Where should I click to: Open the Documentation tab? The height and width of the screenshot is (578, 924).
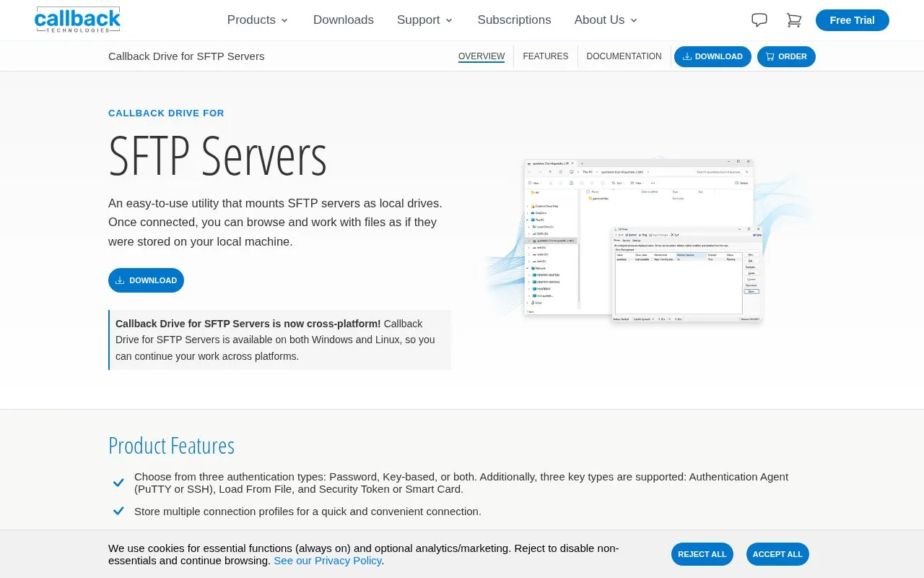[624, 56]
